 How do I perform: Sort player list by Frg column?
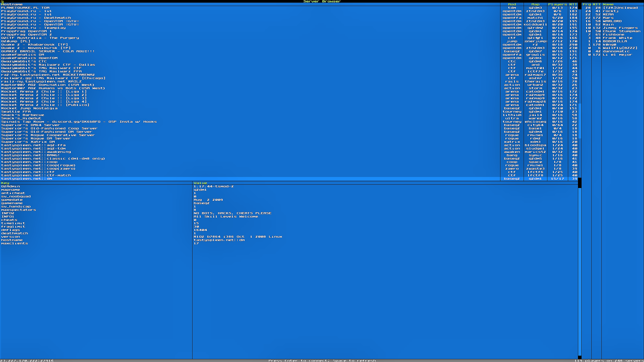(x=586, y=4)
